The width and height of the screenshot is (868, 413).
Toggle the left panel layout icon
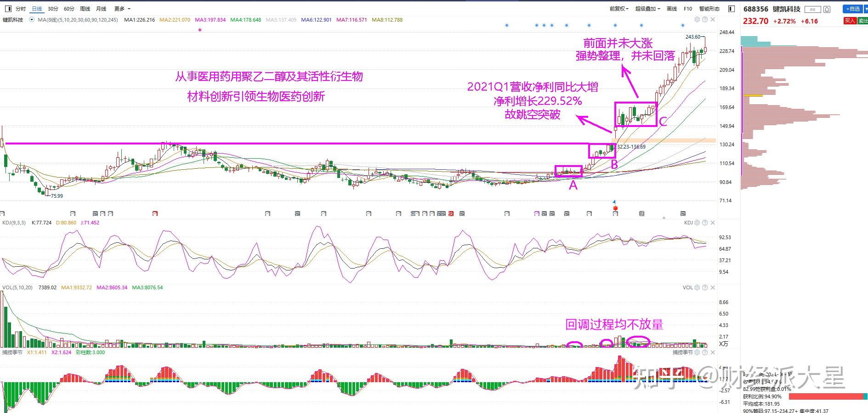(7, 9)
